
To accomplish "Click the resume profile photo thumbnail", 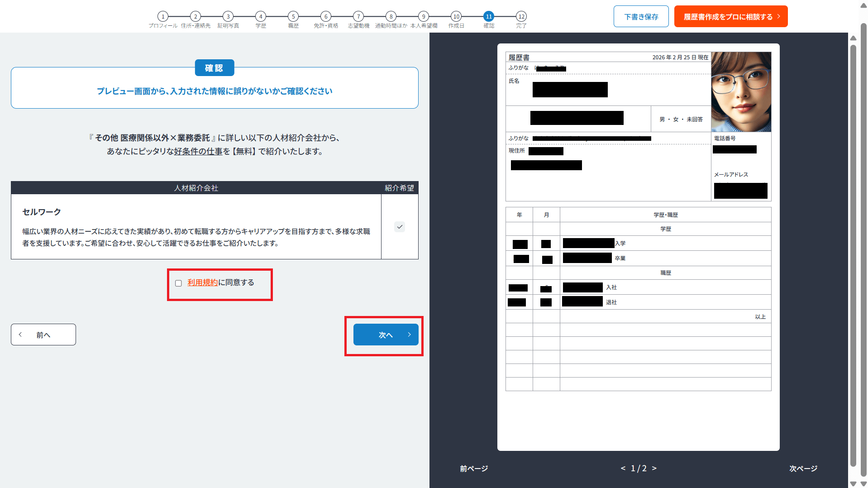I will point(741,92).
